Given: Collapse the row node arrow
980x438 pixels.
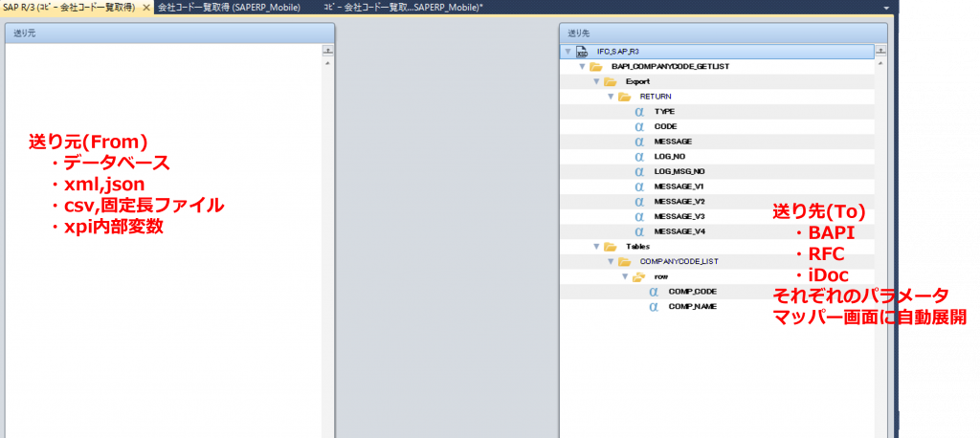Looking at the screenshot, I should tap(625, 276).
